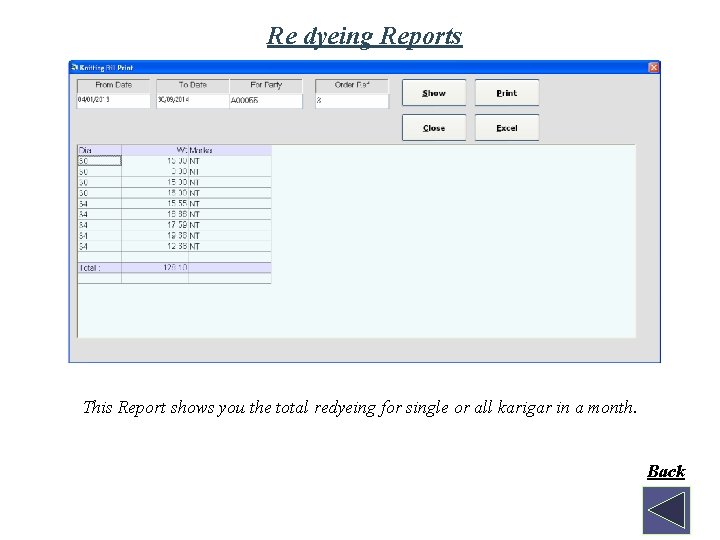Select the weight cell 15.55
720x540 pixels.
(155, 203)
